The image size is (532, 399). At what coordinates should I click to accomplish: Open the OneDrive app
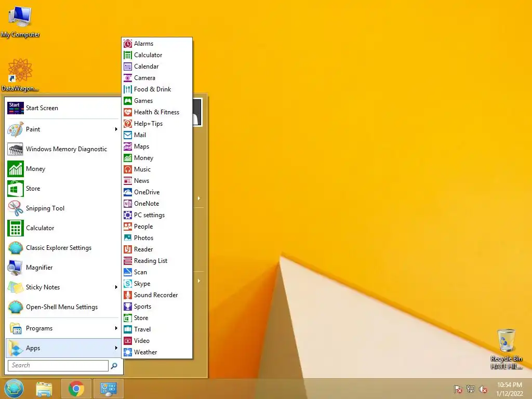(157, 192)
